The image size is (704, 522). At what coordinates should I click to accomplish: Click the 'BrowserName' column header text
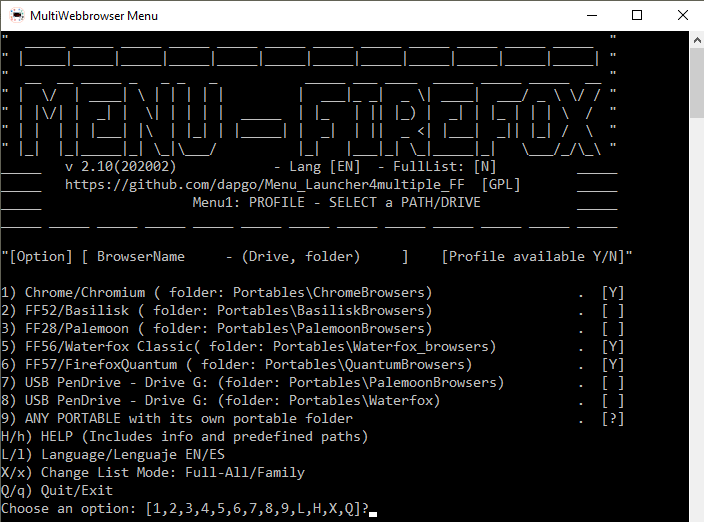pos(141,257)
